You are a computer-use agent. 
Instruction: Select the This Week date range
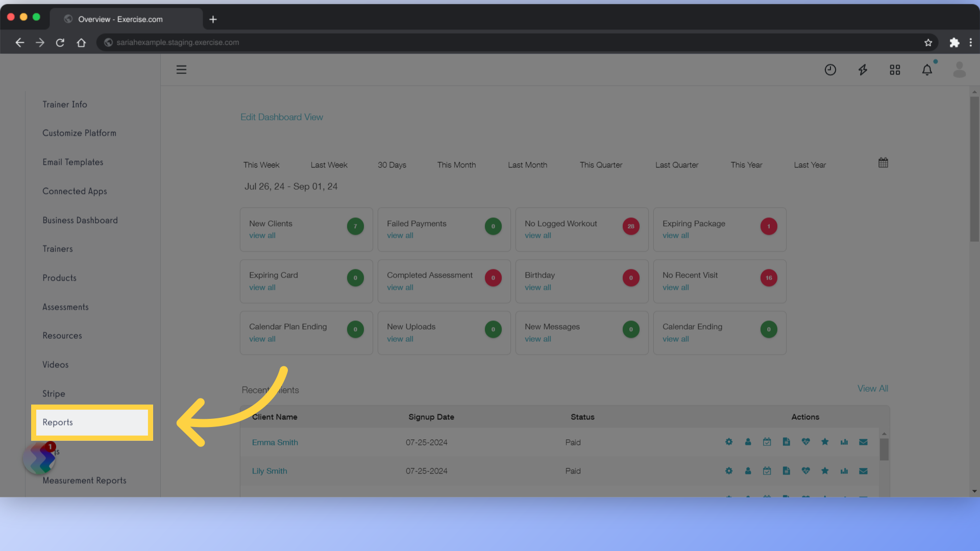point(261,165)
